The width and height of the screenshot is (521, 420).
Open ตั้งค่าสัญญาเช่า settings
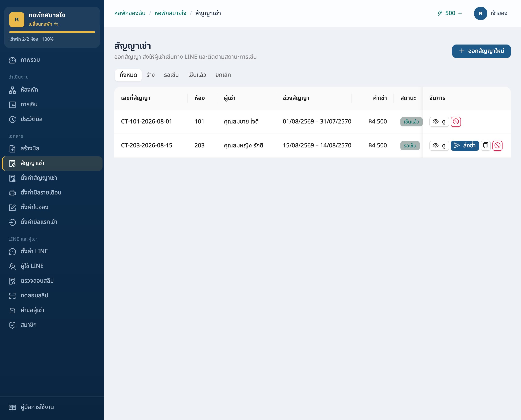coord(52,178)
